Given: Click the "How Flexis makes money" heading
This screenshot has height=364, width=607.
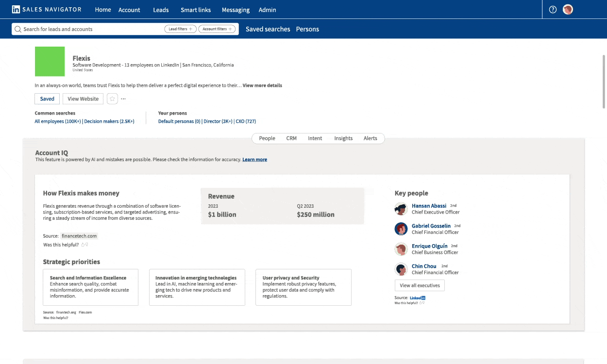Looking at the screenshot, I should tap(81, 193).
